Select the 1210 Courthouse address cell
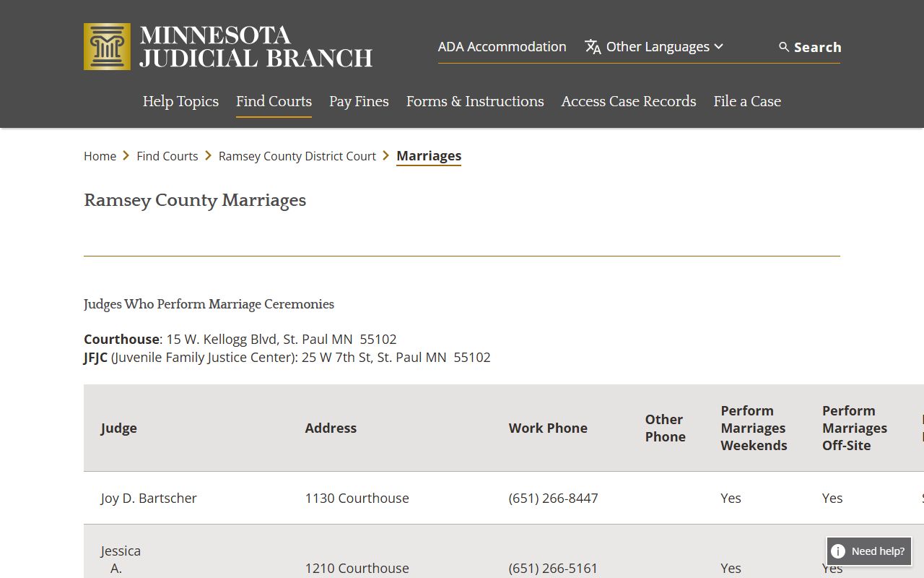Viewport: 924px width, 578px height. tap(357, 568)
